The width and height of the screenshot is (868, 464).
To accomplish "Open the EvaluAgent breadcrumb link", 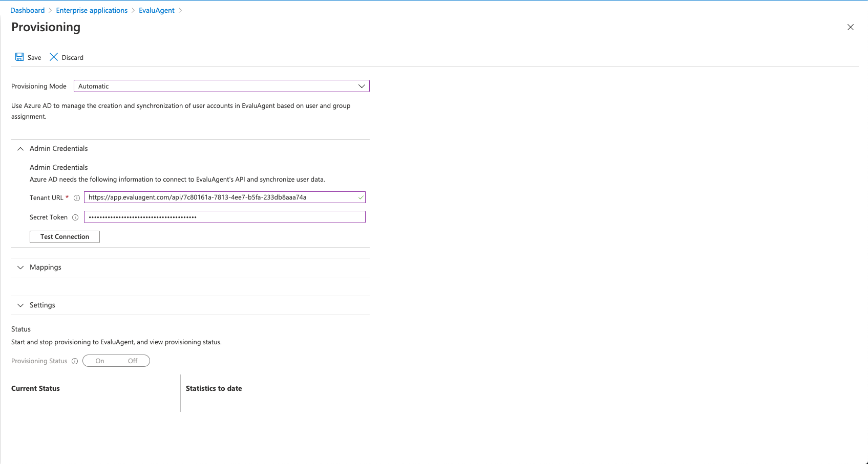I will 157,10.
